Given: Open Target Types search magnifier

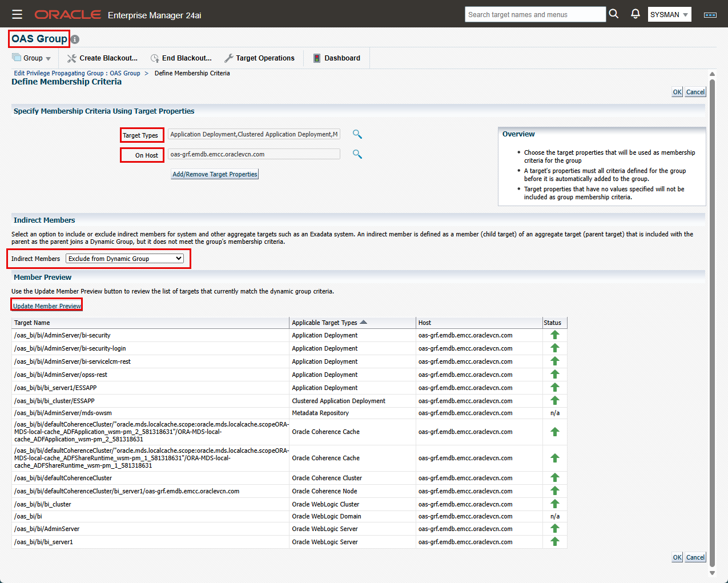Looking at the screenshot, I should tap(357, 134).
